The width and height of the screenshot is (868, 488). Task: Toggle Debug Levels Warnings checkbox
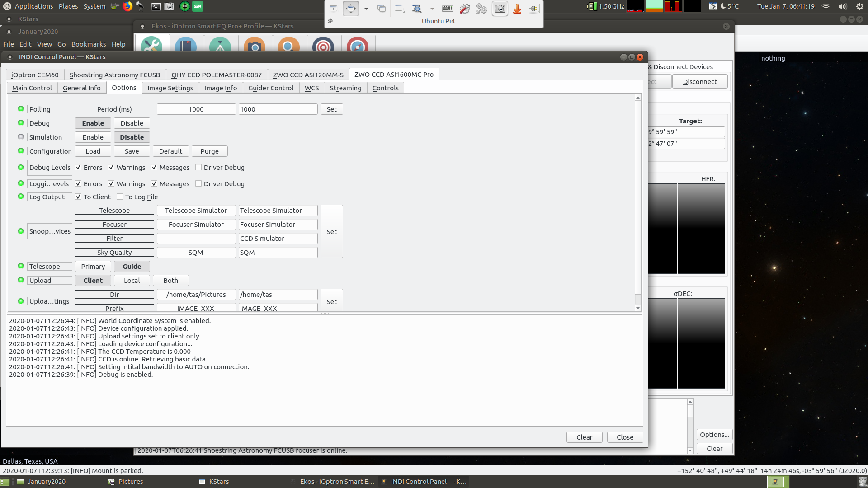pyautogui.click(x=111, y=167)
